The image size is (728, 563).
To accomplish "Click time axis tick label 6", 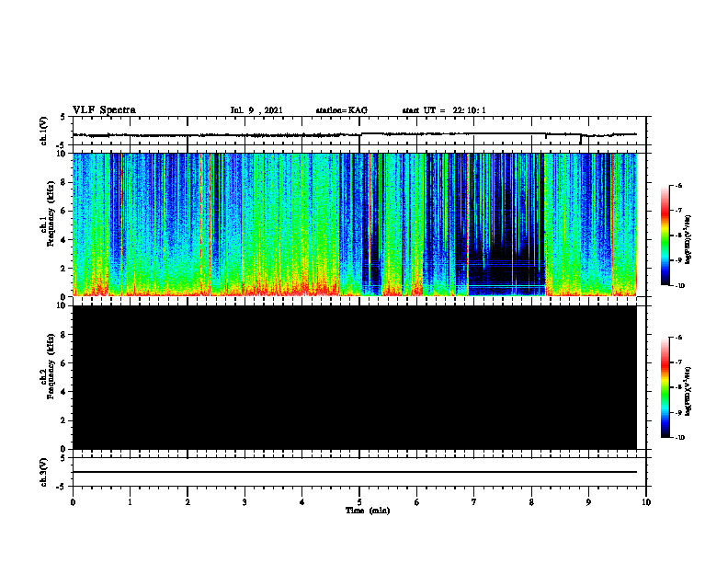I will (x=416, y=502).
